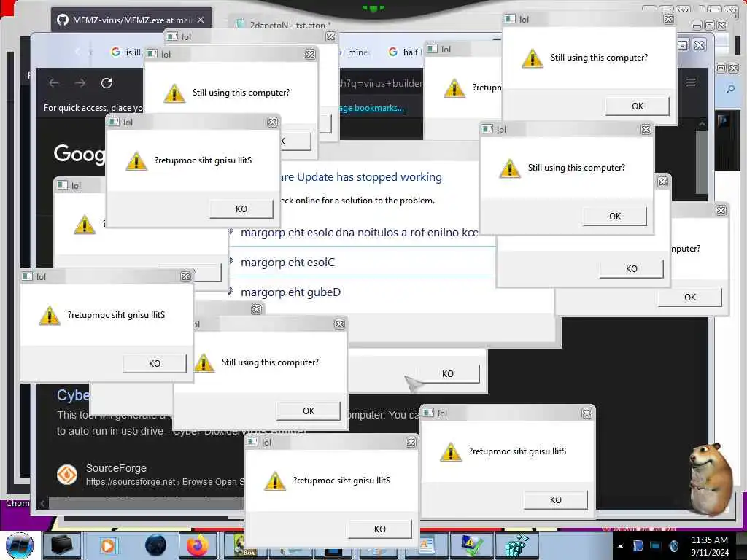Click the round volume icon in system tray
Screen dimensions: 747x560
(x=673, y=545)
